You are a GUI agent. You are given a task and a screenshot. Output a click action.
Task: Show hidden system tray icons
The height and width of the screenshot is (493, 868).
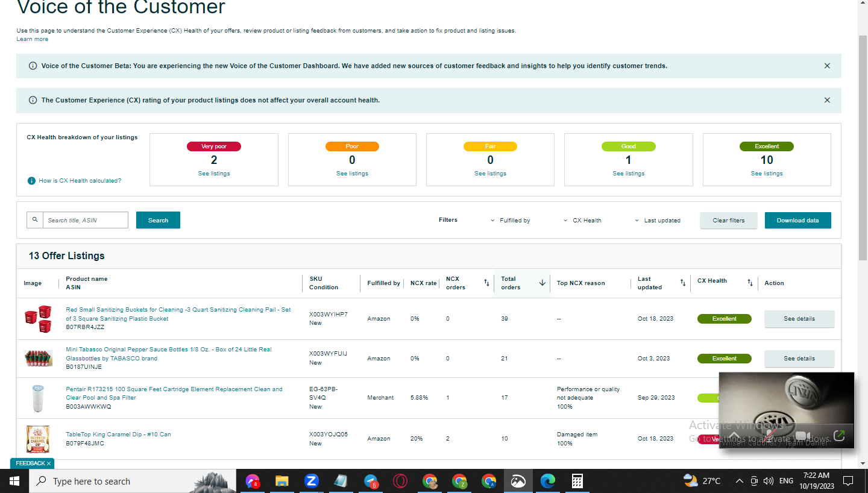(x=740, y=481)
